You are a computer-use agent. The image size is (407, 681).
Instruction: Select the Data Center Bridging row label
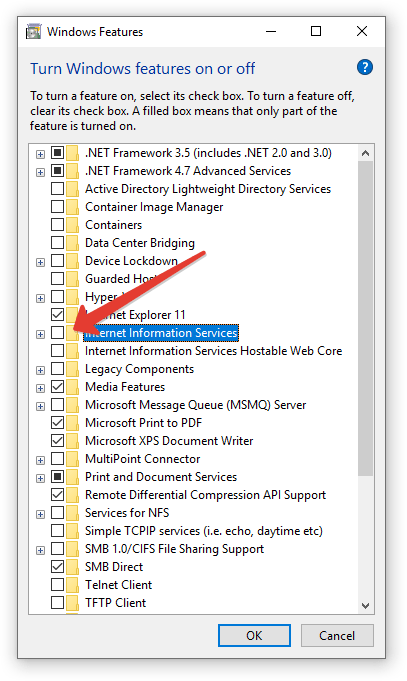(x=140, y=243)
